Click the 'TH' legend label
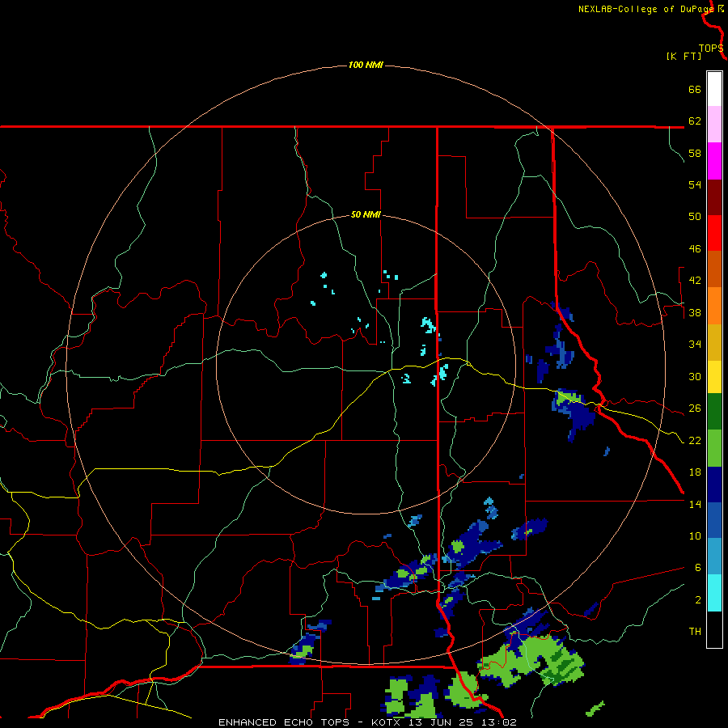 (x=695, y=632)
